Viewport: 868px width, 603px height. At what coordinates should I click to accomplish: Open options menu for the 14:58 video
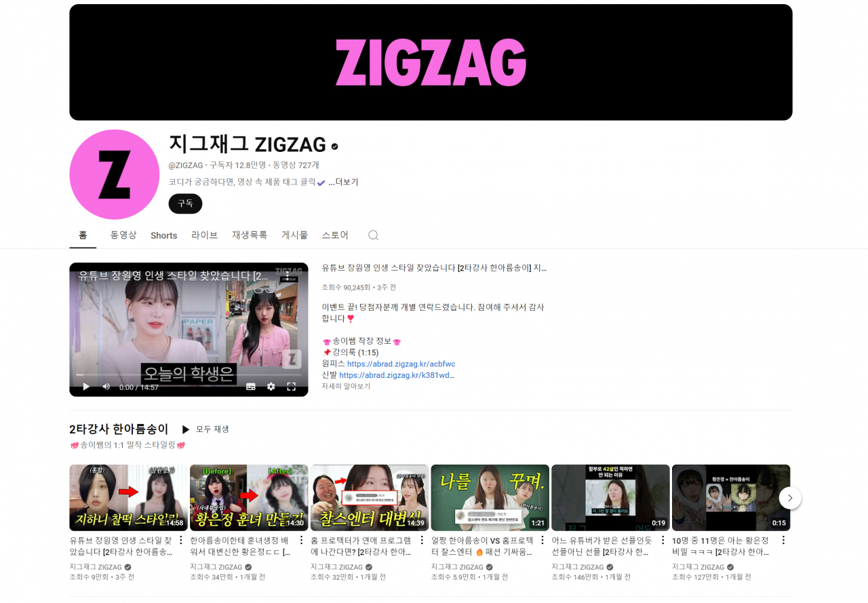pos(180,541)
